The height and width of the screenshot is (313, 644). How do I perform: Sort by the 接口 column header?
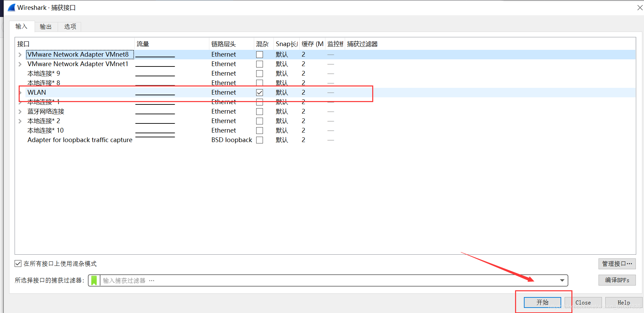pos(75,44)
